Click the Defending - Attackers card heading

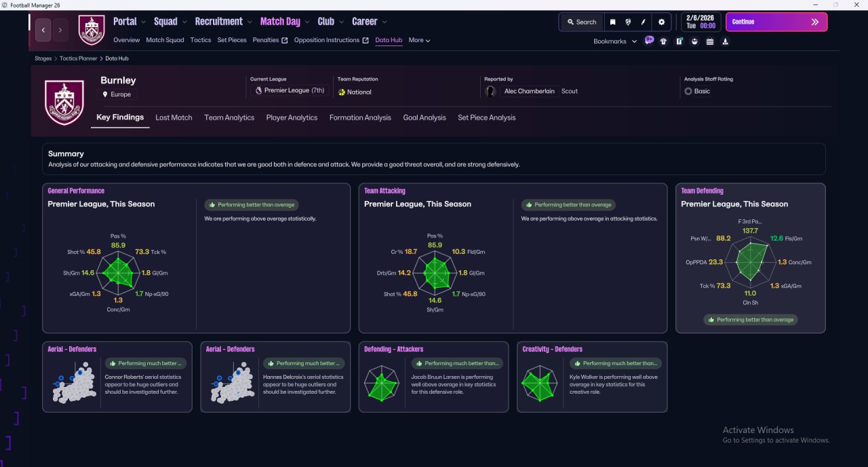(393, 349)
